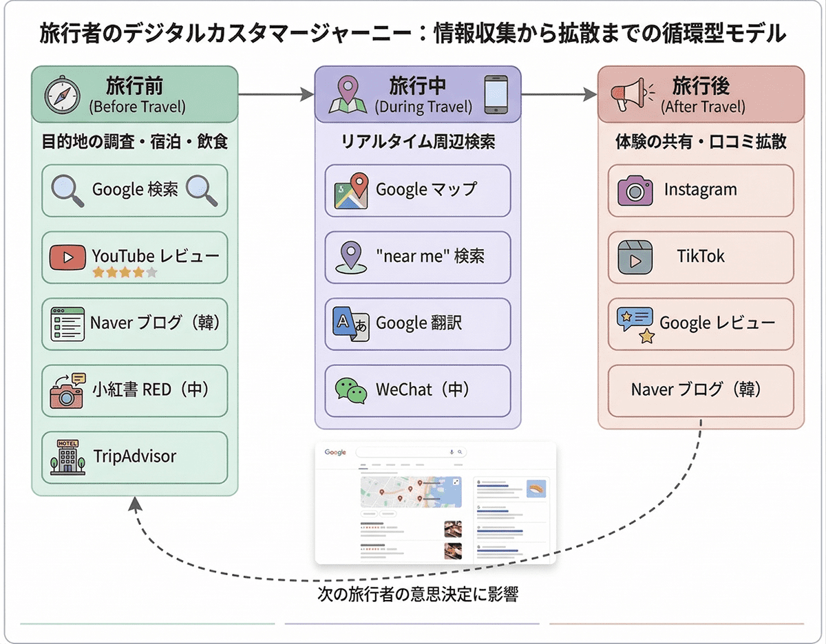Click the map in the Google results screenshot
Image resolution: width=826 pixels, height=644 pixels.
(x=411, y=491)
